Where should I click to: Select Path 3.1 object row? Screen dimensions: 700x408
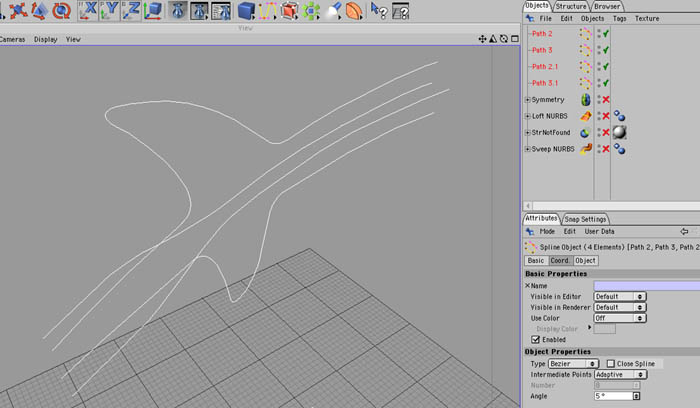pos(545,83)
